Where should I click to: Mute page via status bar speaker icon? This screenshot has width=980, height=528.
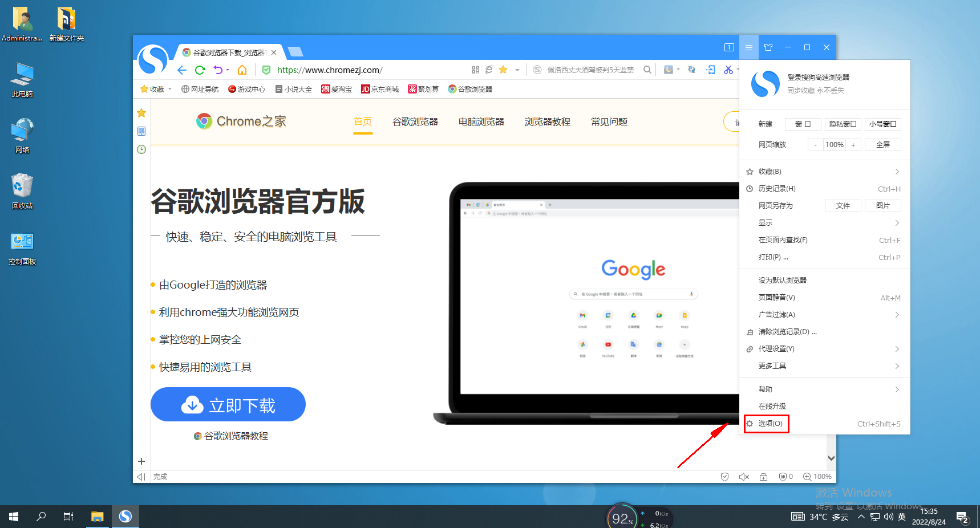pos(744,477)
